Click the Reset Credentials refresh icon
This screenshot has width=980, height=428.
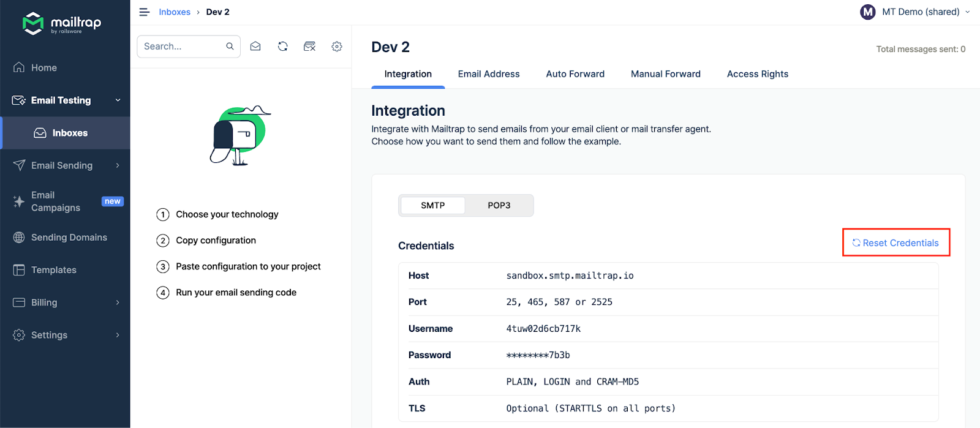[856, 243]
